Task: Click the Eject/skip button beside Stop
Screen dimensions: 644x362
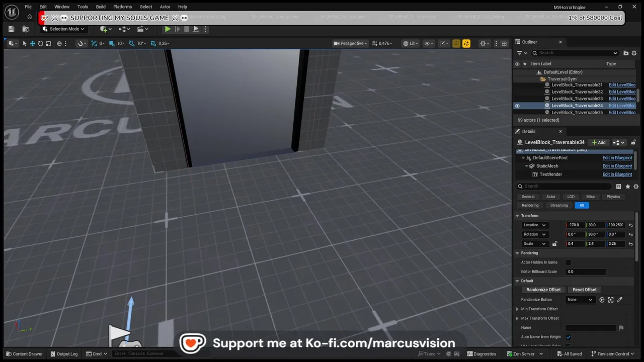Action: (196, 29)
